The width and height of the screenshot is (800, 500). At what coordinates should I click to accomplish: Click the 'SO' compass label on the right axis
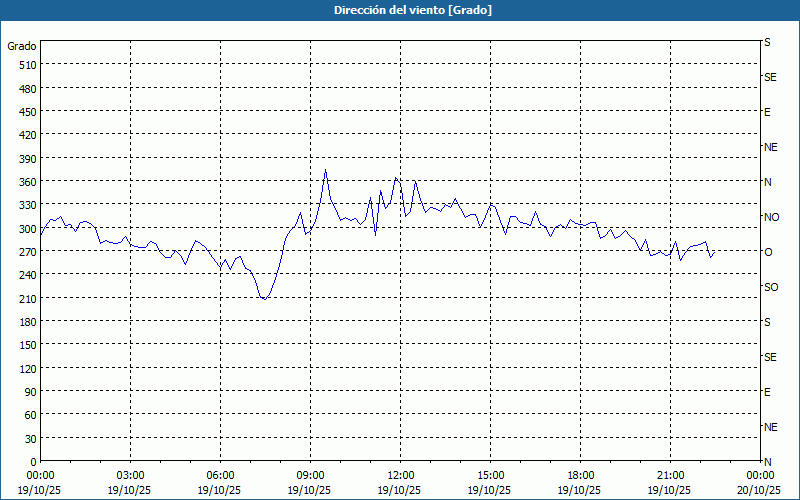coord(771,287)
